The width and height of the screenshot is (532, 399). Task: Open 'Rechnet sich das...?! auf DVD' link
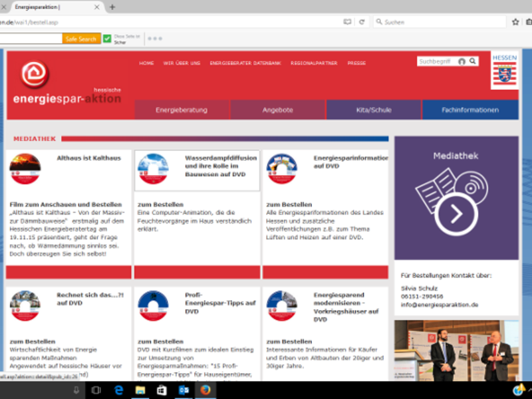tap(90, 299)
